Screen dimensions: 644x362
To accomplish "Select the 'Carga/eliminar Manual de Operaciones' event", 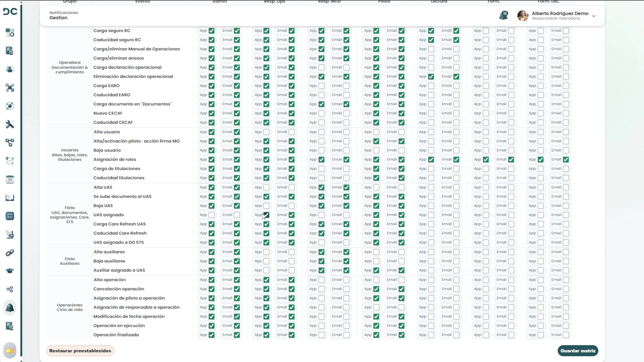I will [x=137, y=49].
